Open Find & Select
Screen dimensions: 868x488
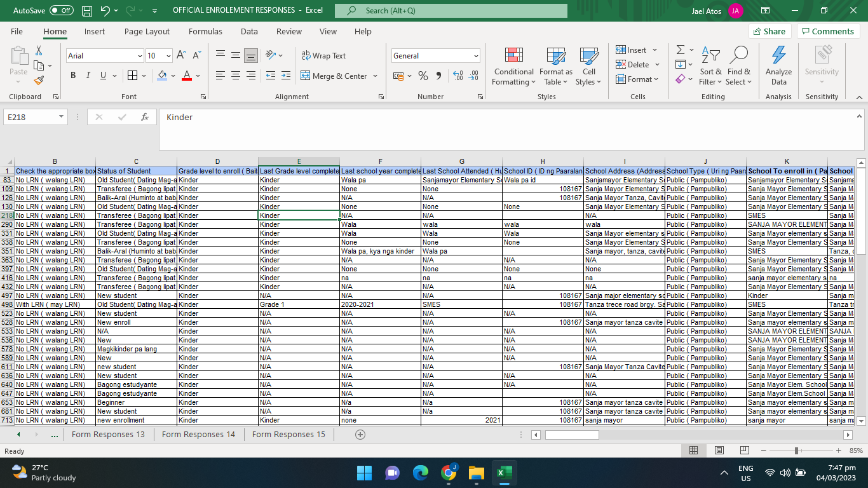pos(739,66)
